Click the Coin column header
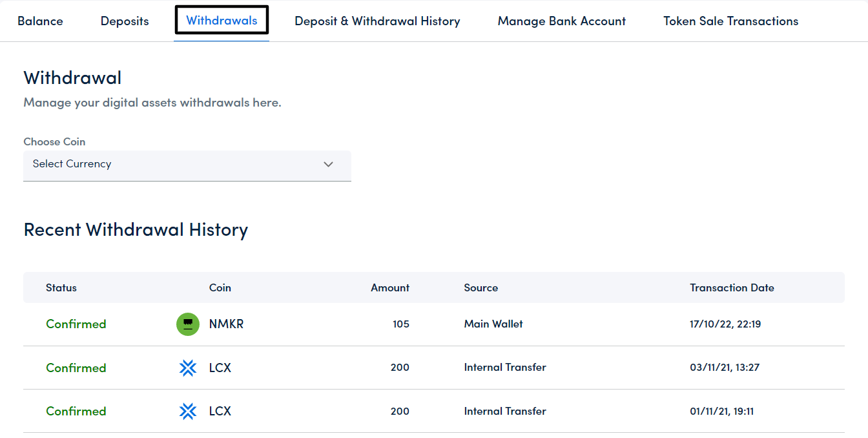 pos(220,288)
